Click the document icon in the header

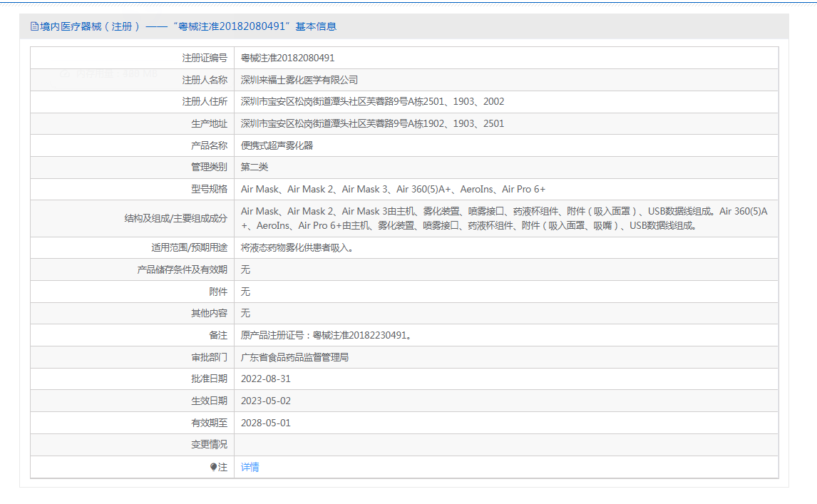[x=34, y=26]
